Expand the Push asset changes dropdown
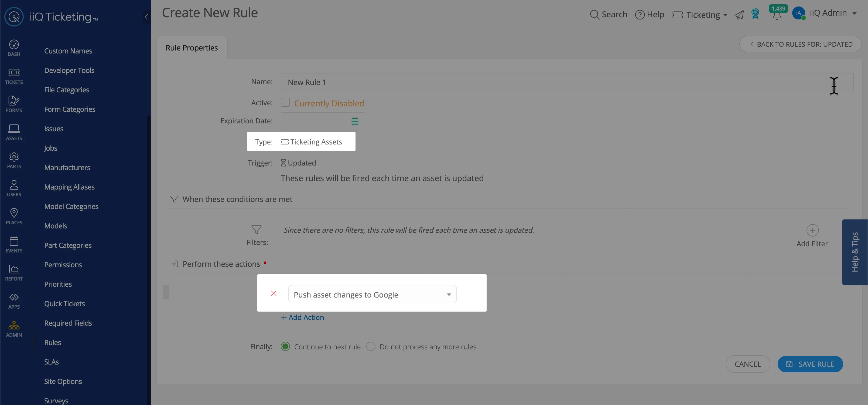This screenshot has width=868, height=405. pyautogui.click(x=372, y=294)
